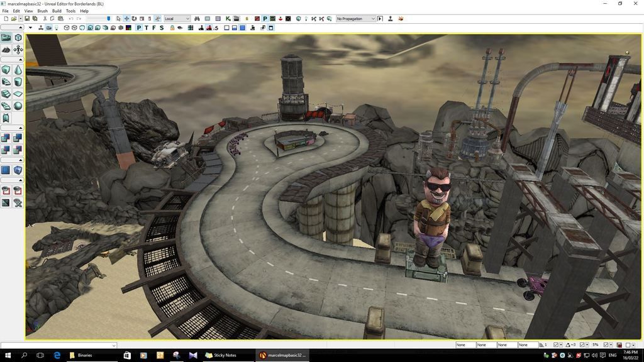Expand the viewport options down arrow
Screen dimensions: 644x362
pyautogui.click(x=30, y=28)
